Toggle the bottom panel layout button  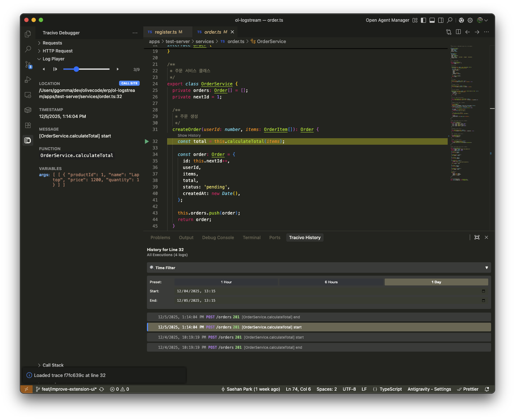432,20
